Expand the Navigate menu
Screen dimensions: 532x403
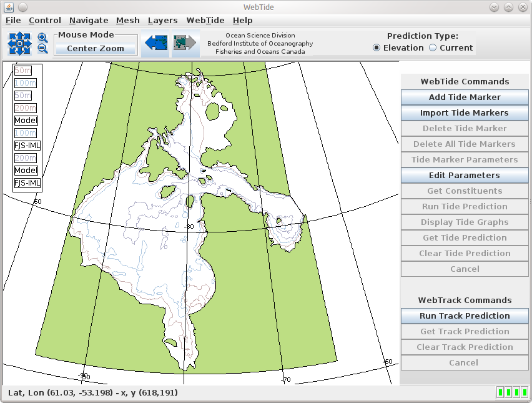pyautogui.click(x=89, y=21)
